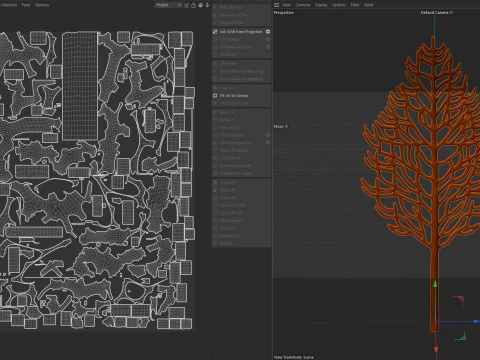Grab the blue Z-axis arrow handle

tap(476, 321)
